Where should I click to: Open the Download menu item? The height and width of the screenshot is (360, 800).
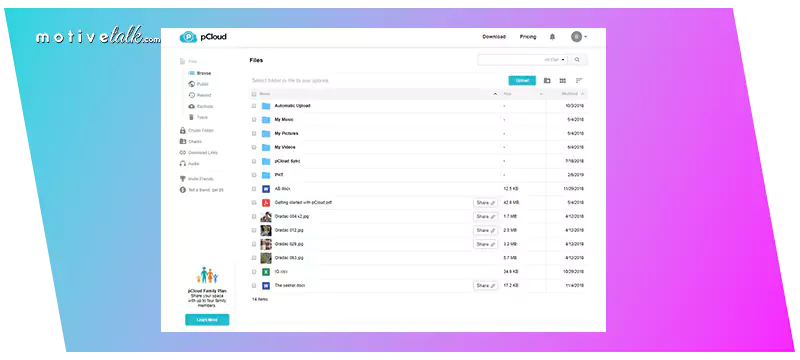pyautogui.click(x=494, y=37)
